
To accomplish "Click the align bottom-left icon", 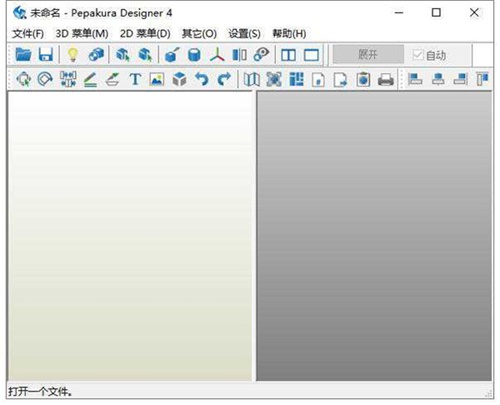I will tap(415, 79).
